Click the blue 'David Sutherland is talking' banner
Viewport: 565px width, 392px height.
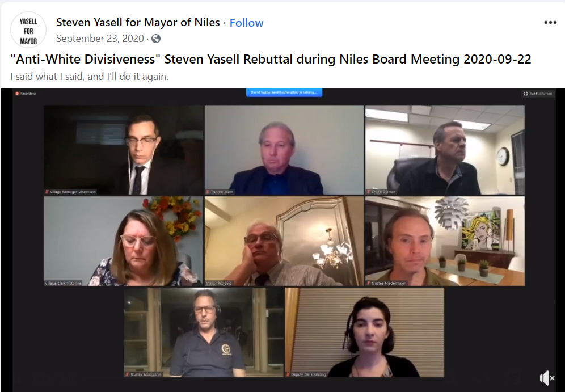(x=284, y=92)
